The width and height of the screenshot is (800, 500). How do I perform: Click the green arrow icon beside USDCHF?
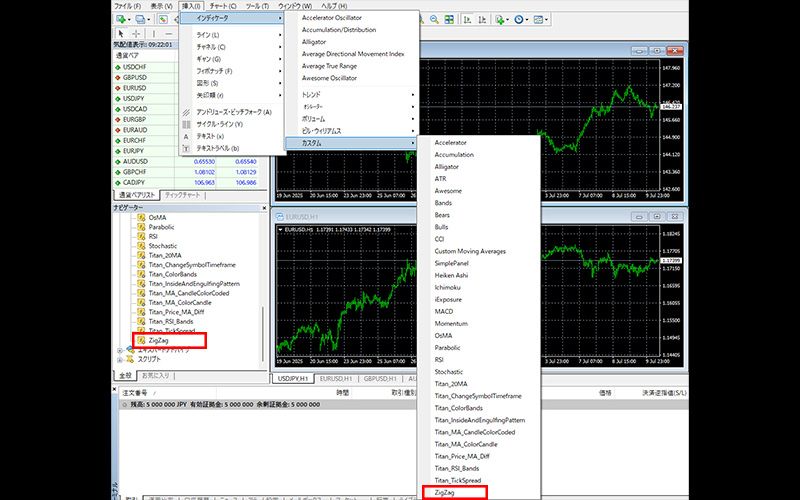(x=118, y=67)
